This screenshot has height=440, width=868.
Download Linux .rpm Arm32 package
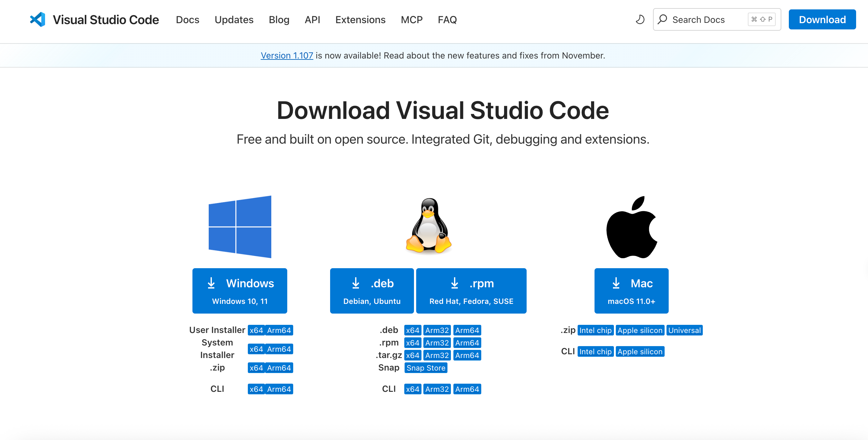click(x=437, y=343)
